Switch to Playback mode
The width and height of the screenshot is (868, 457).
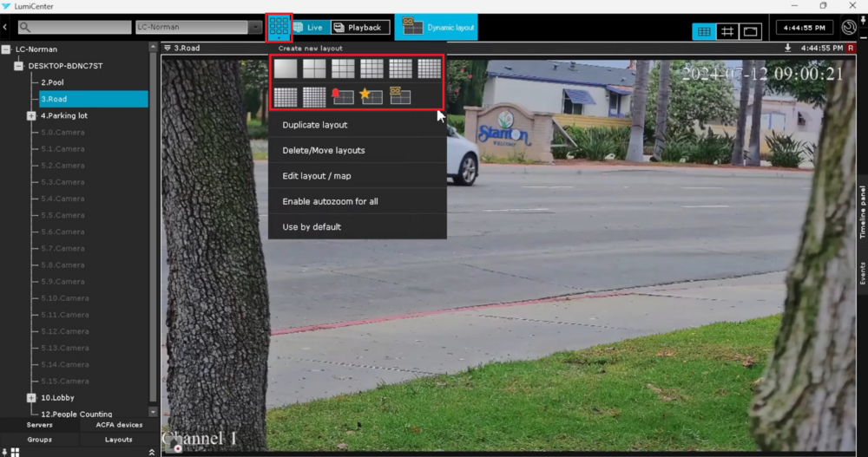tap(359, 28)
